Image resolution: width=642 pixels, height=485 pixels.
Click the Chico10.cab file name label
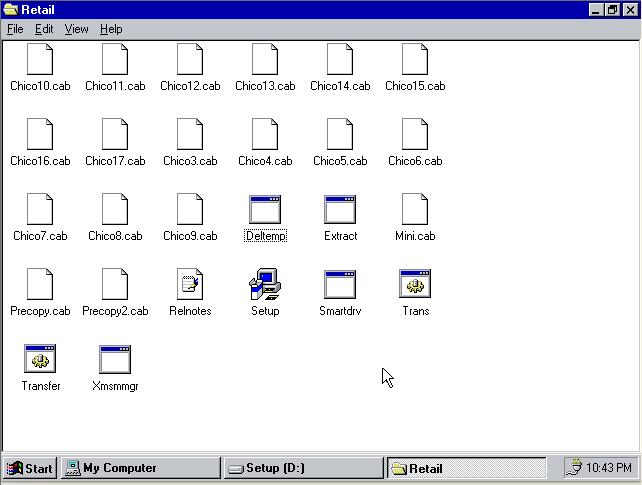40,86
